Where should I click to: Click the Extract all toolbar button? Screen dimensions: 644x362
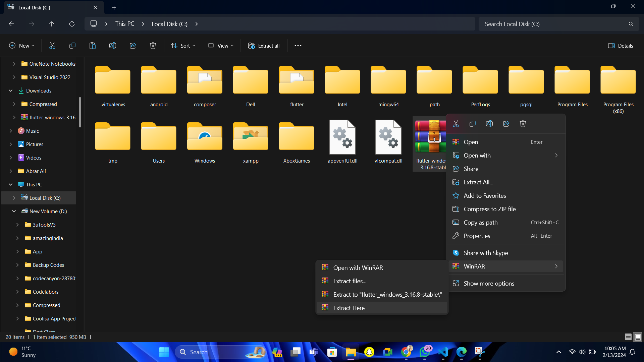click(264, 46)
